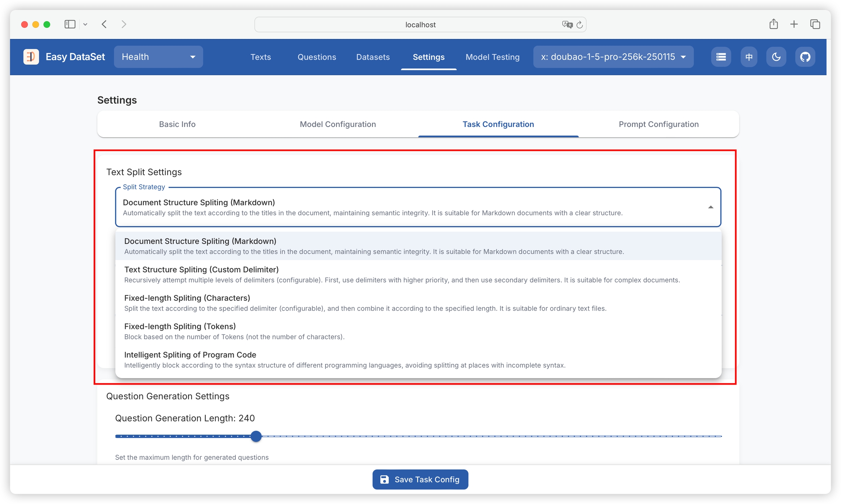Select Fixed-length Spliting (Tokens) option

click(180, 326)
